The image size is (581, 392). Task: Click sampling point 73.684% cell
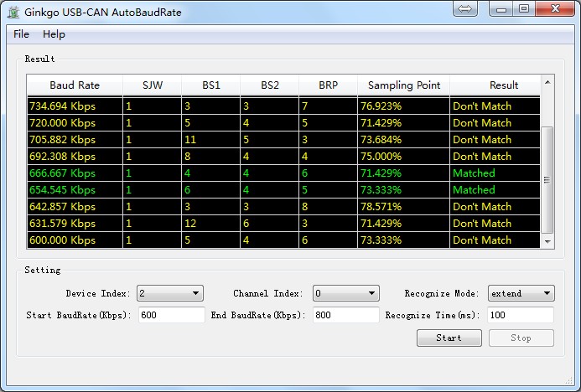[x=403, y=140]
